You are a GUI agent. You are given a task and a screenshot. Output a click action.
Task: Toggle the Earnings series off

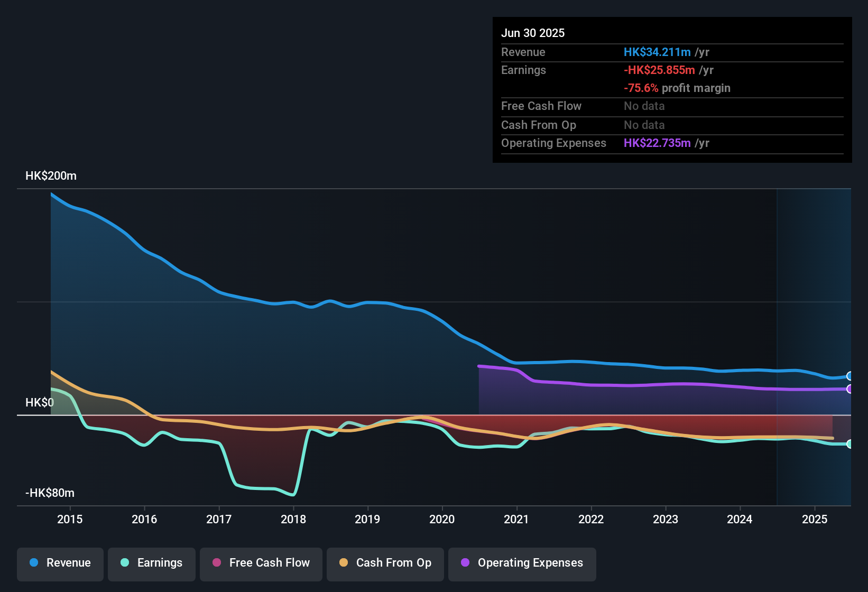tap(152, 563)
